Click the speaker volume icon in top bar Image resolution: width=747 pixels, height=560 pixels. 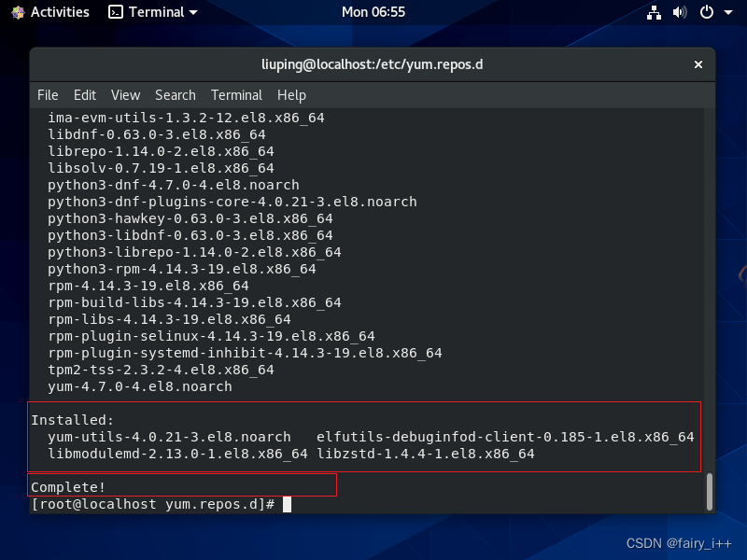(x=679, y=12)
